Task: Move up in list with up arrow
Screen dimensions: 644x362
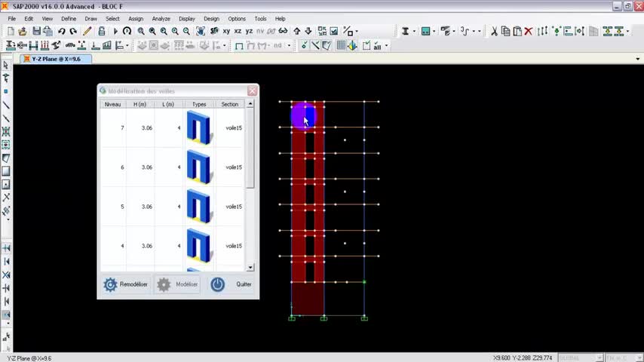Action: [296, 31]
